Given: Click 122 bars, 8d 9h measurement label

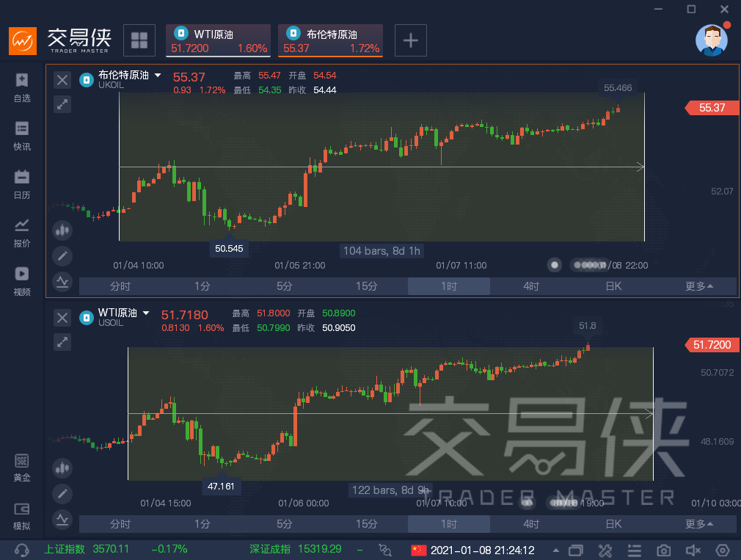Looking at the screenshot, I should pos(390,490).
